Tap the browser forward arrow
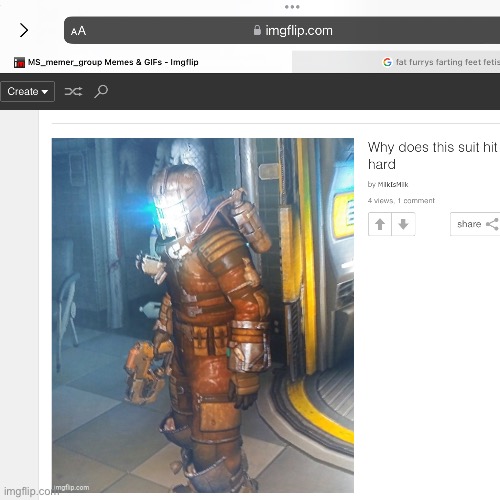The image size is (500, 500). [x=24, y=30]
